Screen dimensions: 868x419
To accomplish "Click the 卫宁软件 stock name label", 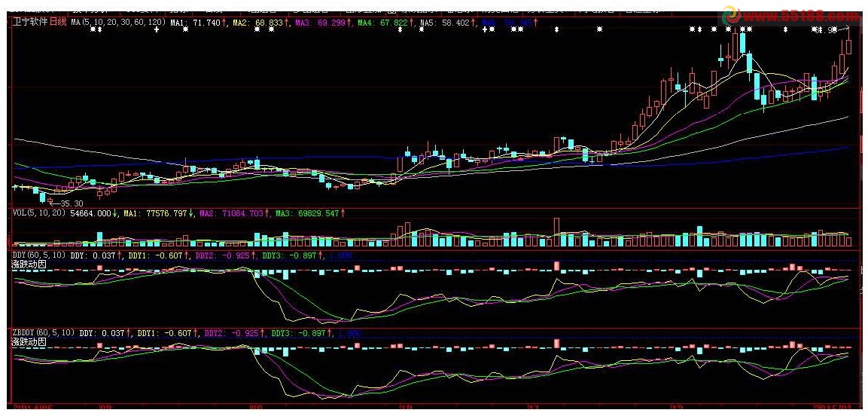I will (x=30, y=23).
